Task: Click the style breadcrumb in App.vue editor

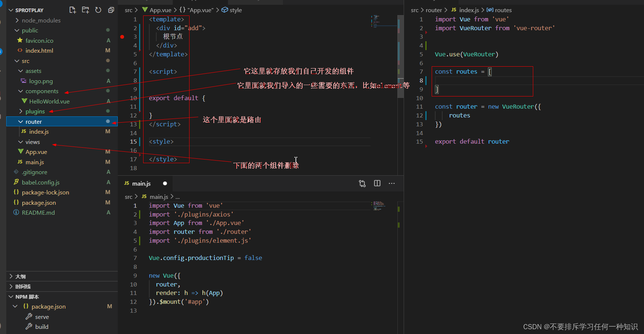Action: tap(236, 10)
